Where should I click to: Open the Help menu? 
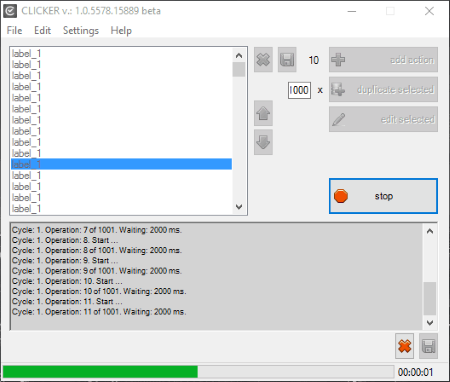(x=121, y=31)
